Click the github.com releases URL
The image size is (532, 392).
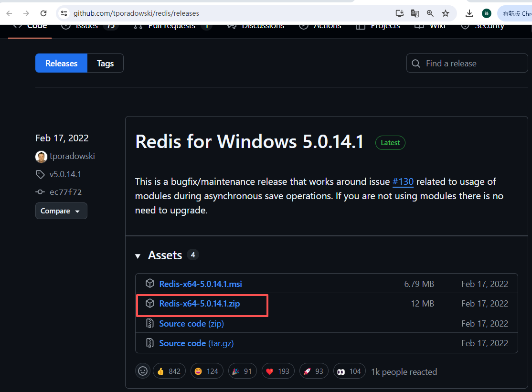click(136, 13)
